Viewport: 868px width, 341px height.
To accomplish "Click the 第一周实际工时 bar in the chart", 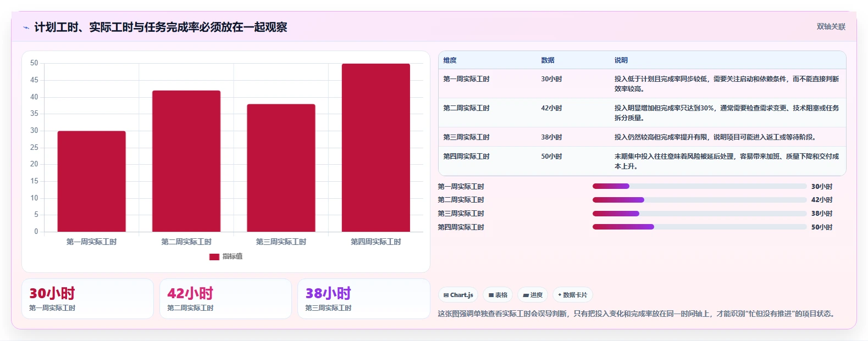I will tap(92, 181).
